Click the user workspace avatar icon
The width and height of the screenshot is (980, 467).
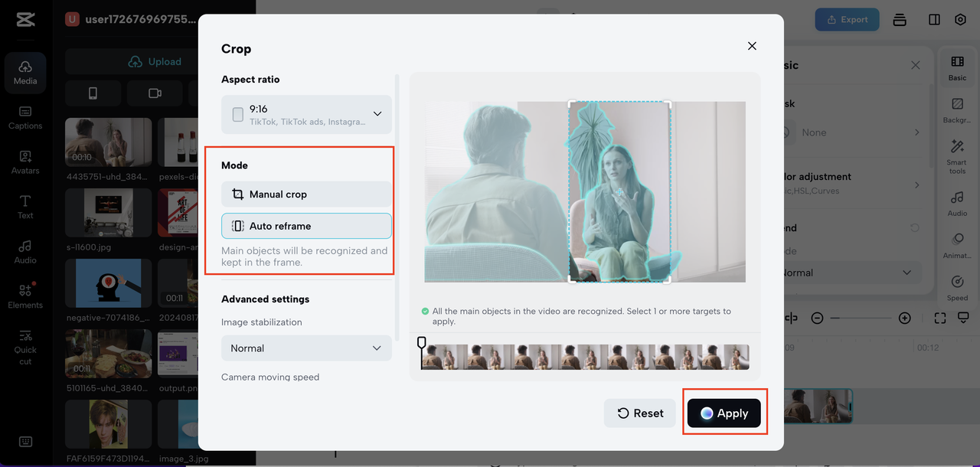72,19
